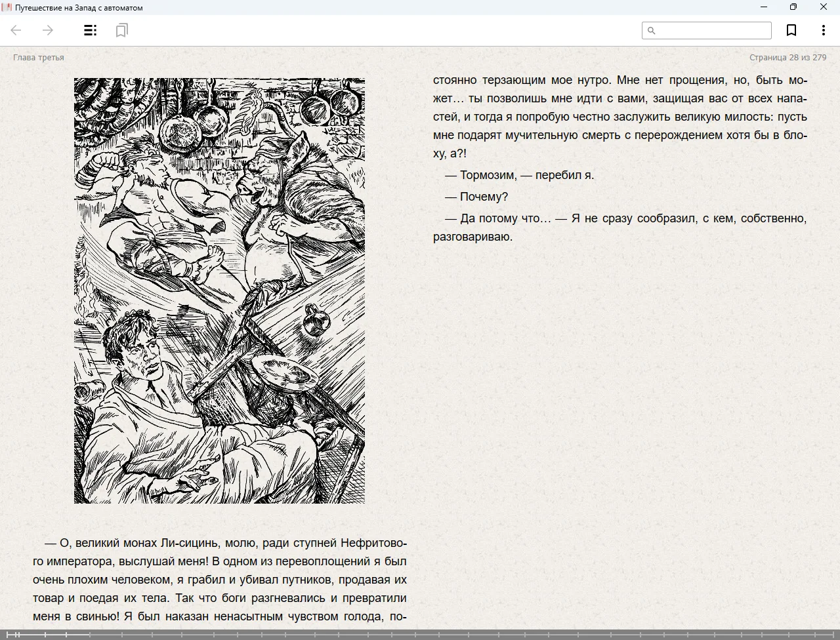Click the app icon in title bar
This screenshot has height=640, width=840.
7,7
